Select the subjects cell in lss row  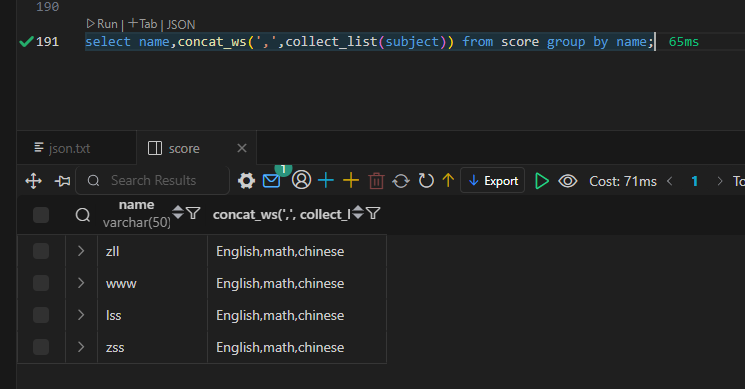coord(296,315)
